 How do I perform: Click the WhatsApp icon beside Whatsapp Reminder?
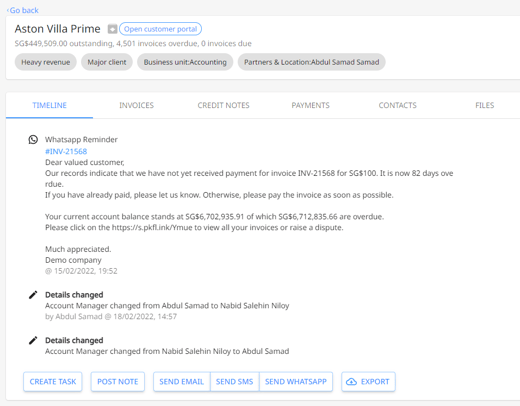[x=33, y=139]
